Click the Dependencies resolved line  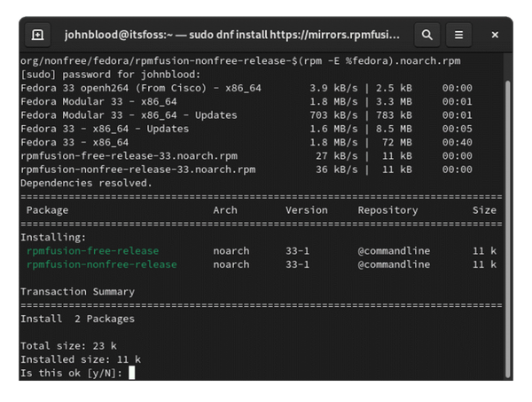pyautogui.click(x=86, y=183)
